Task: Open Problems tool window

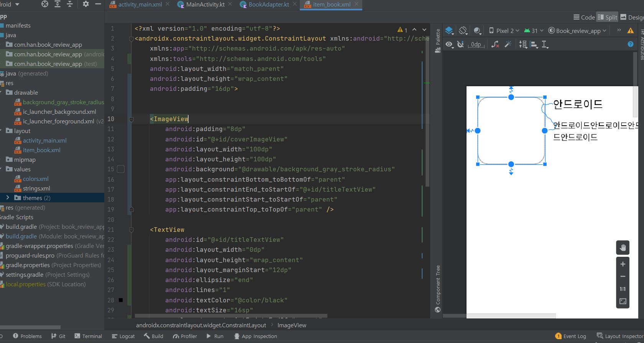Action: point(27,336)
